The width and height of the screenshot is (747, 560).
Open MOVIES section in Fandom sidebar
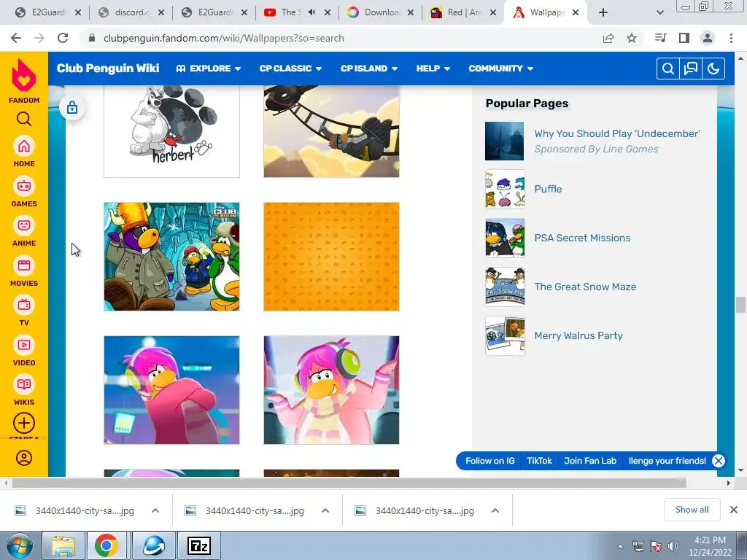24,271
